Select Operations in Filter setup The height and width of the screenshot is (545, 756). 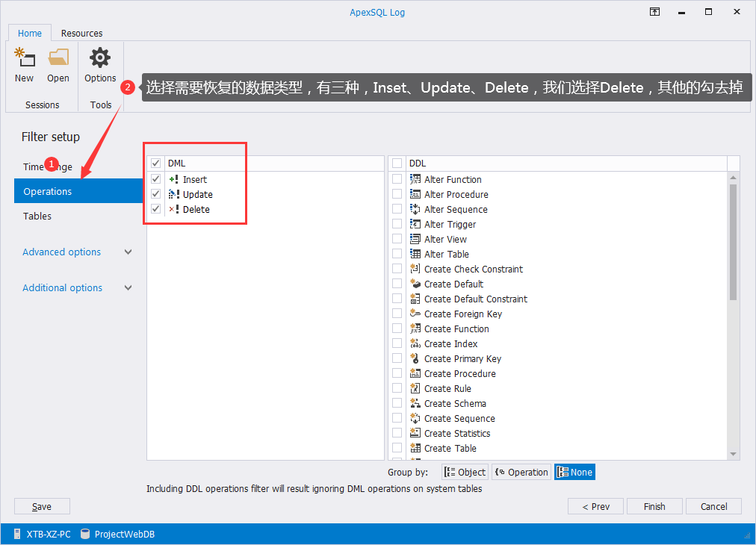point(78,191)
